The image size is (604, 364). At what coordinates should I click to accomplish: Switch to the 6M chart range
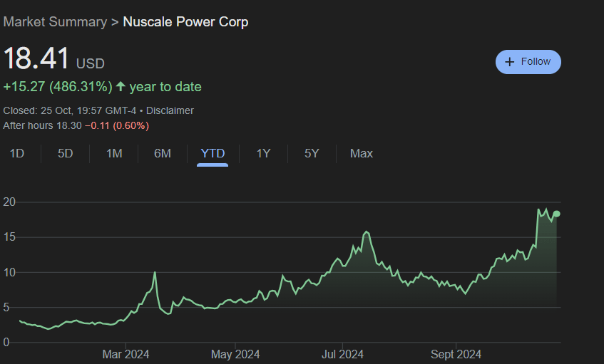(x=163, y=154)
